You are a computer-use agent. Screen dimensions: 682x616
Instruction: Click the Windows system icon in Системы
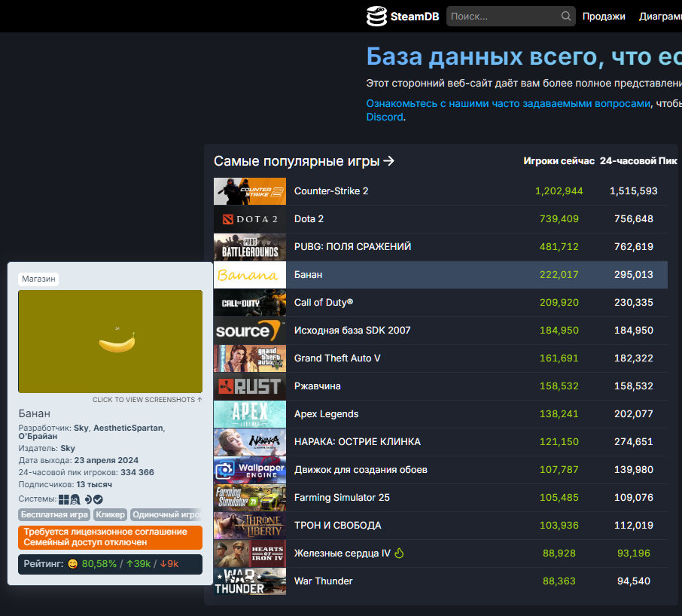pyautogui.click(x=63, y=499)
